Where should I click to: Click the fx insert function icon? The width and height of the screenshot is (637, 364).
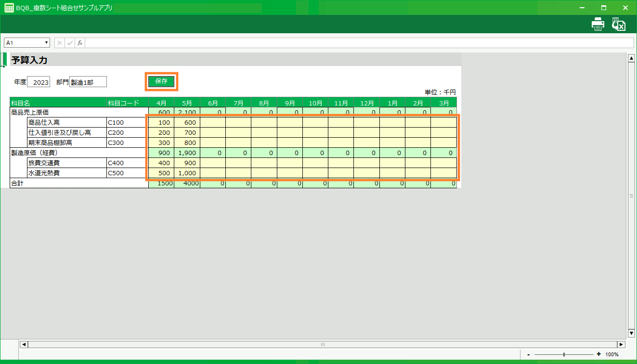pyautogui.click(x=80, y=43)
